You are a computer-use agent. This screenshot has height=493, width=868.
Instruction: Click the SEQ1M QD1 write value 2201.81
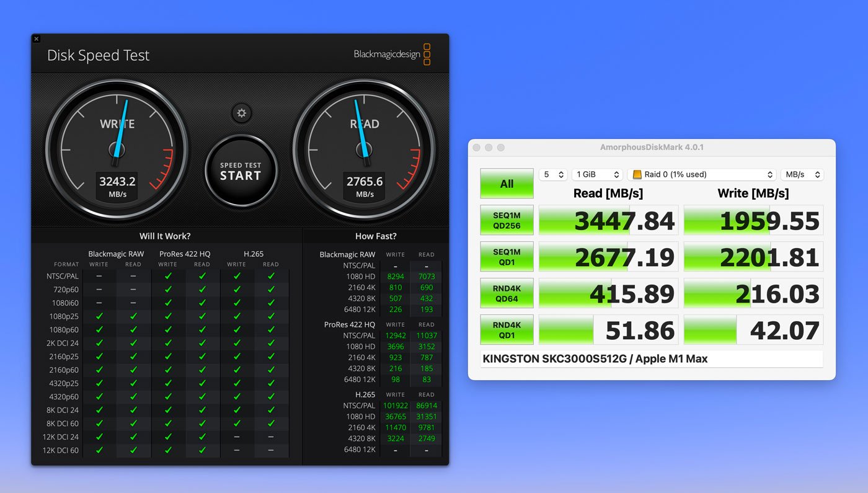tap(753, 257)
